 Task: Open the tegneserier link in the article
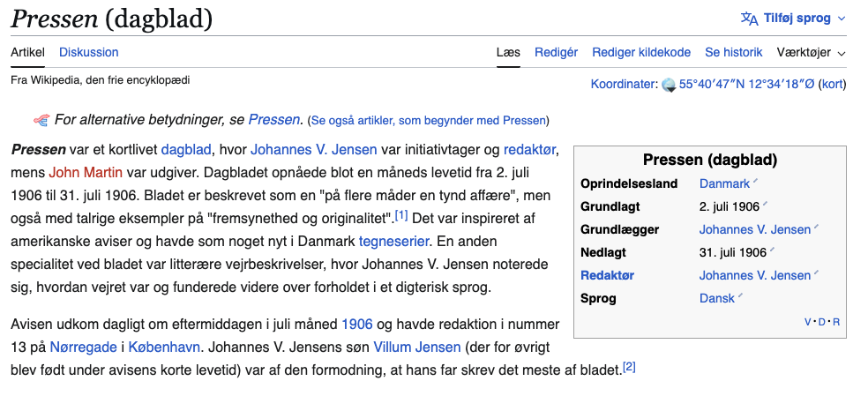393,241
